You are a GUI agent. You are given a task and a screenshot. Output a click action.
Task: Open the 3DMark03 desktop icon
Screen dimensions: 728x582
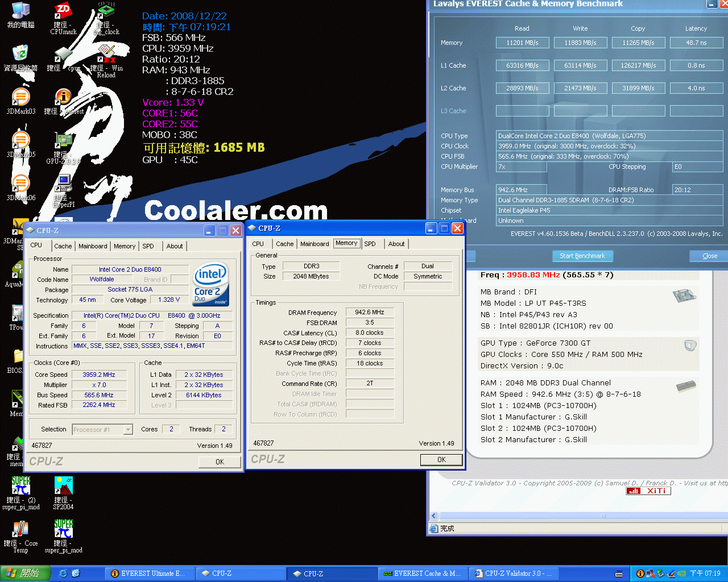click(x=20, y=101)
